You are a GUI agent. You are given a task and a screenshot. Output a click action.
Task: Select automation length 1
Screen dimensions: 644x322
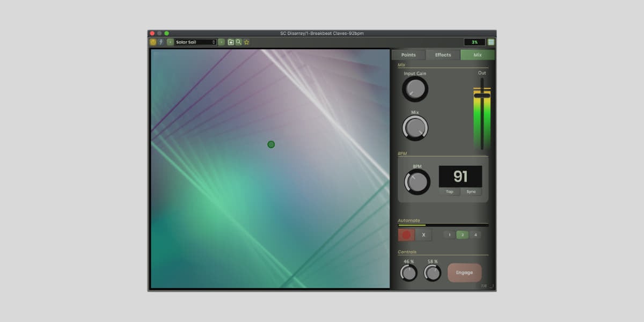click(x=450, y=235)
